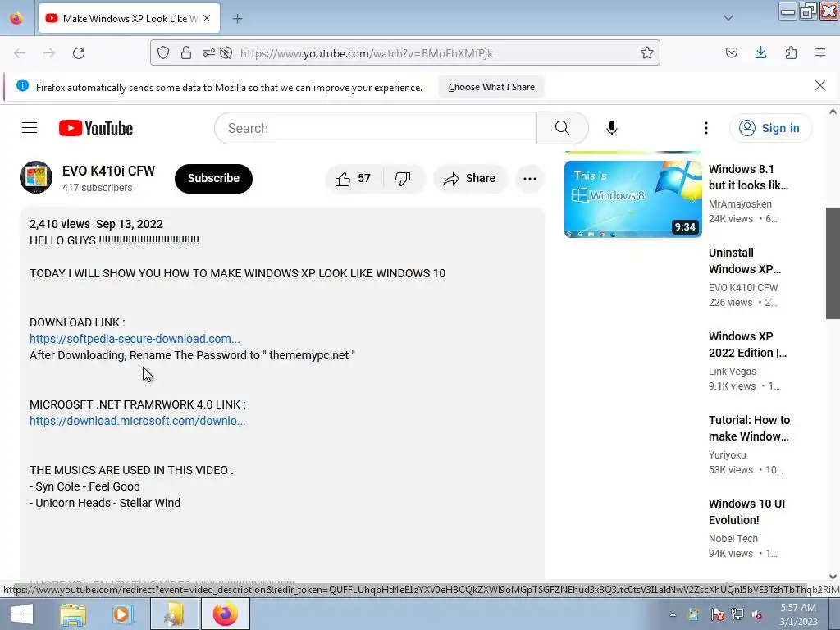Open EVO K410i CFW channel name
This screenshot has height=630, width=840.
pos(108,171)
